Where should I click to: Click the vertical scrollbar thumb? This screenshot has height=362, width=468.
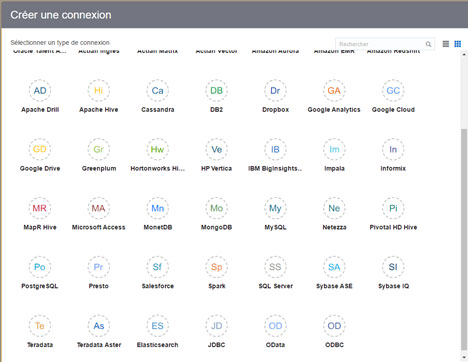click(464, 238)
